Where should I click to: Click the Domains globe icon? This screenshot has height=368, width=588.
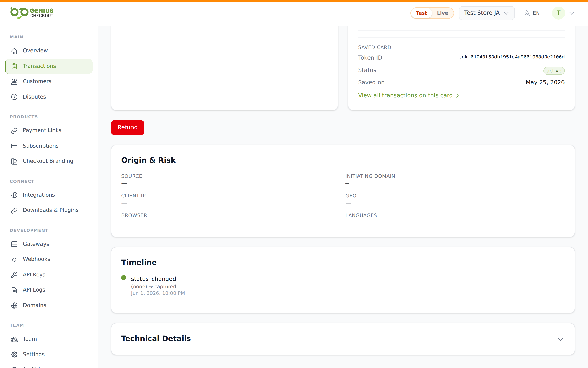(14, 305)
